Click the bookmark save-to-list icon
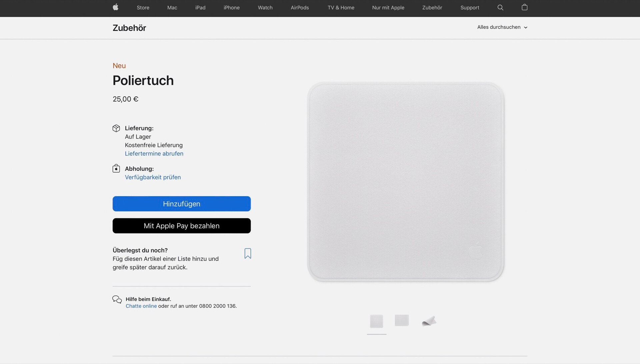Viewport: 640px width, 364px height. (x=248, y=253)
